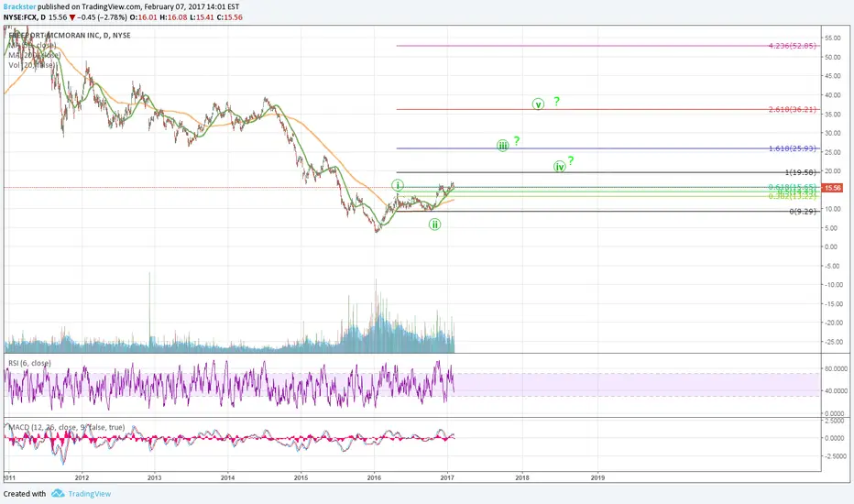Click the O:16.01 open value
The image size is (854, 504).
pyautogui.click(x=143, y=17)
